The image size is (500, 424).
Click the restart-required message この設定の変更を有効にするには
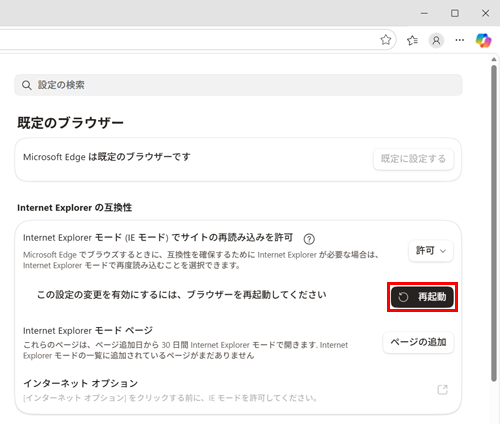pyautogui.click(x=181, y=295)
